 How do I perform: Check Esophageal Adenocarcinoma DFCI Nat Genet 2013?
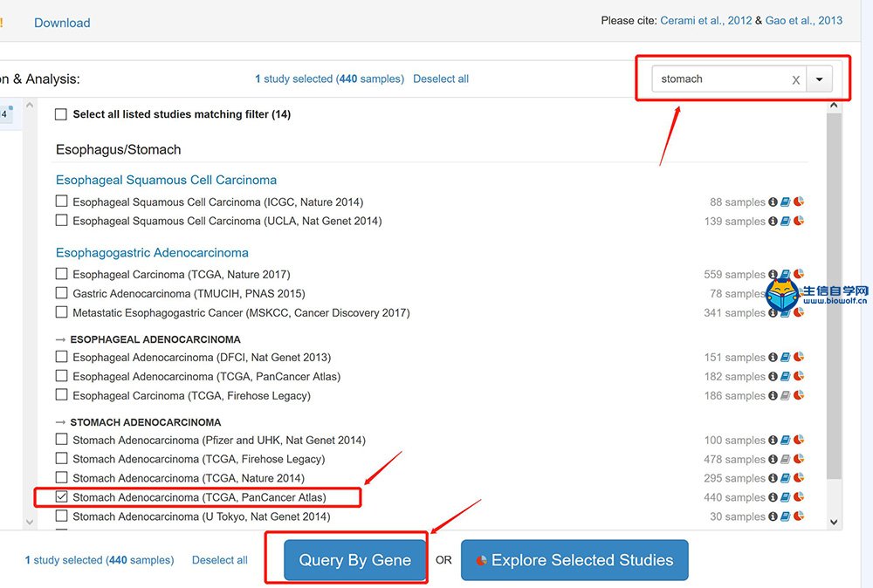62,357
